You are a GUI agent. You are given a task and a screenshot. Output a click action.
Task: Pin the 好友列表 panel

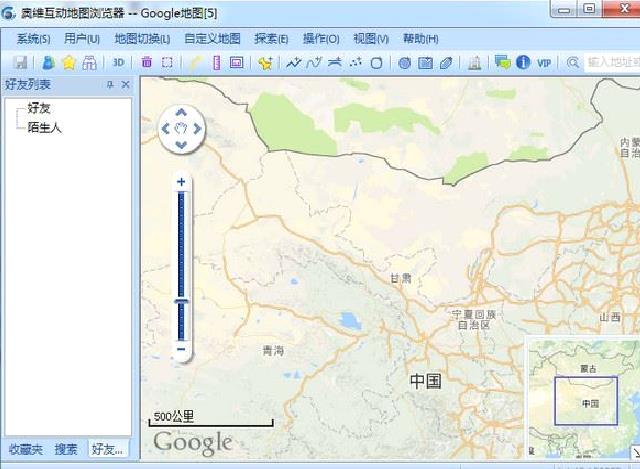(110, 84)
